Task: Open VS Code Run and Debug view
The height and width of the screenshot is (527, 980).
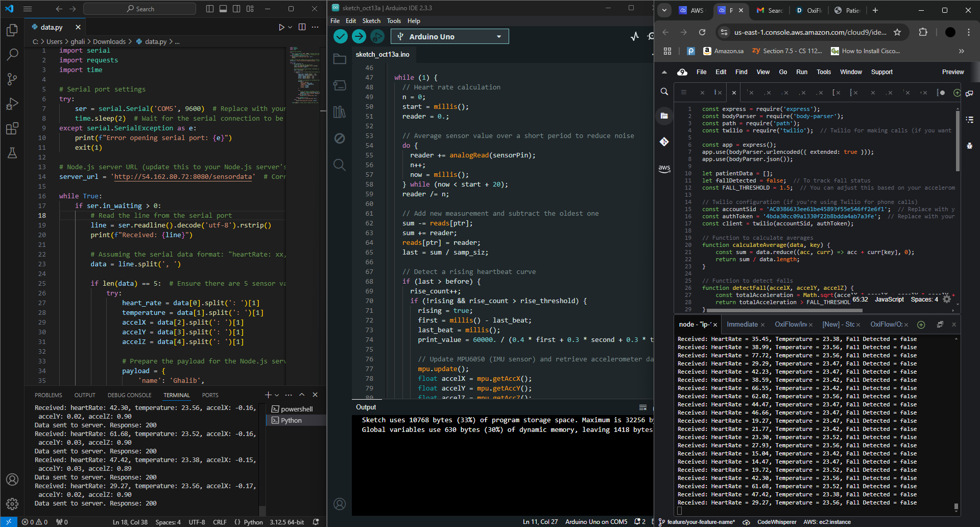Action: coord(12,104)
